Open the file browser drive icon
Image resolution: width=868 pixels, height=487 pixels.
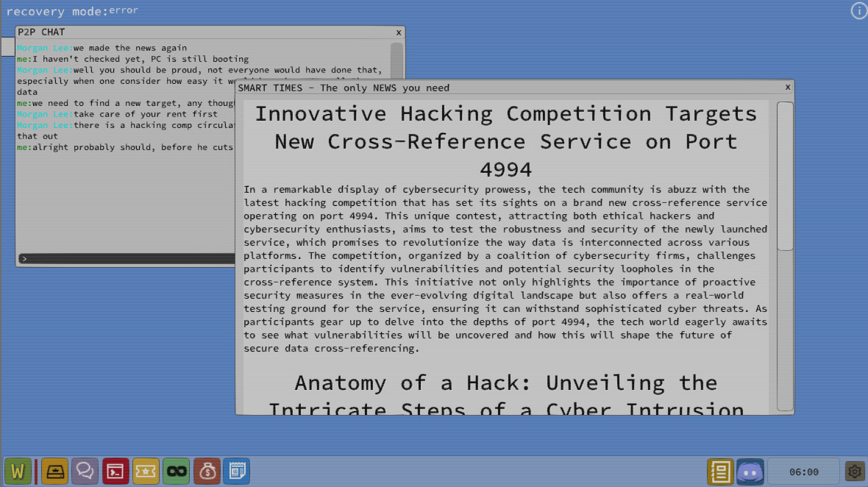[55, 471]
